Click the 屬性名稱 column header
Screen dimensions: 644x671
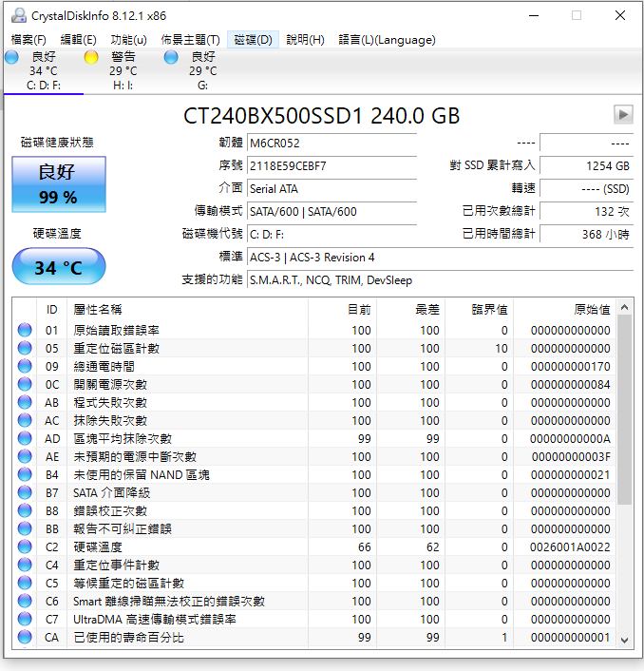click(x=187, y=310)
